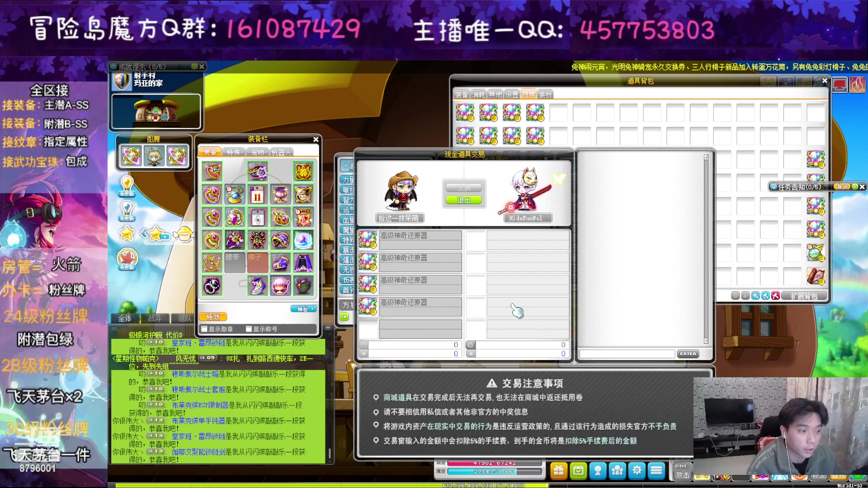Click the yellow lightbulb notification icon
This screenshot has height=488, width=868.
(x=127, y=186)
